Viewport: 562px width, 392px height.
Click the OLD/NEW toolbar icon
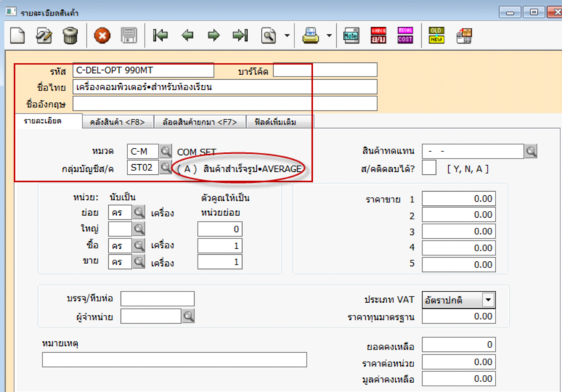coord(437,35)
